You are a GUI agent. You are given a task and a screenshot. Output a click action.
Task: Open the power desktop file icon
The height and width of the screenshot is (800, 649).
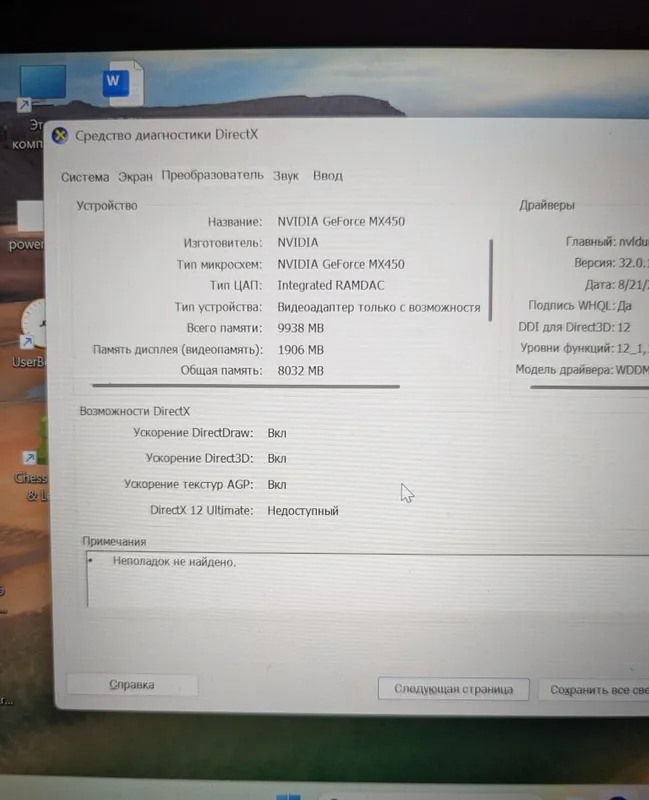tap(29, 216)
